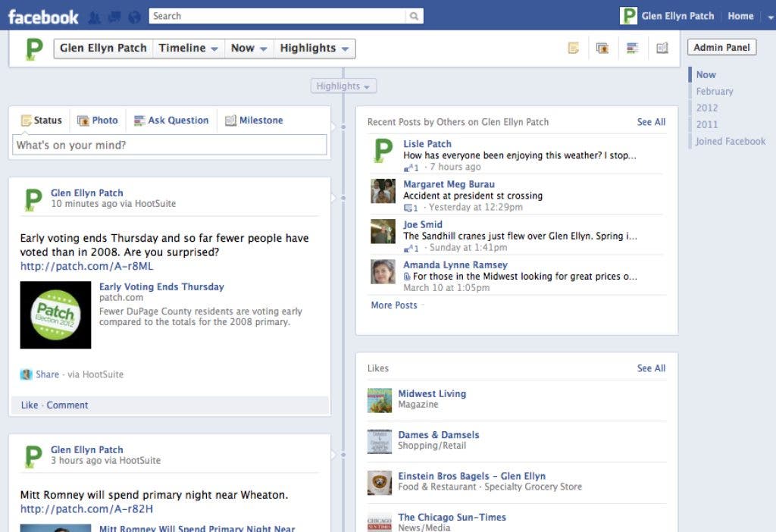Open messages icon in top bar
Image resolution: width=776 pixels, height=532 pixels.
(x=114, y=17)
